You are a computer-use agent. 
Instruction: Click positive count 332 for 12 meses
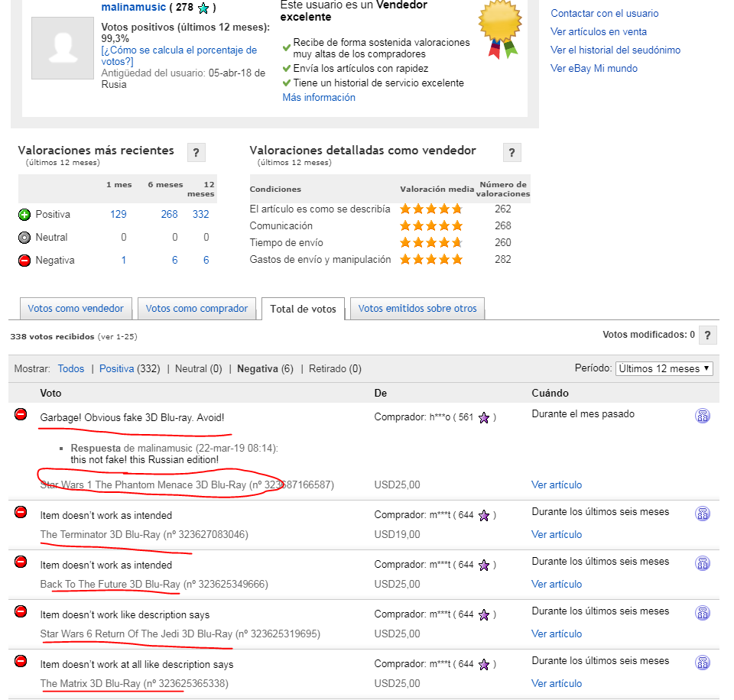[x=201, y=214]
